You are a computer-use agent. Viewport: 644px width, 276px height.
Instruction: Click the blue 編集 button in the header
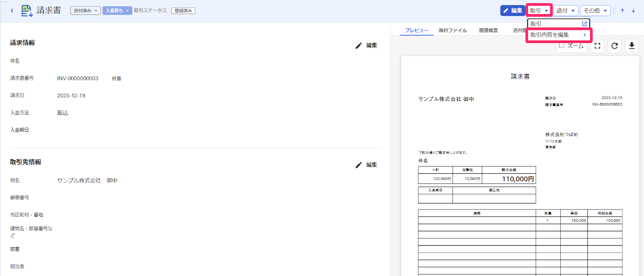[x=512, y=10]
